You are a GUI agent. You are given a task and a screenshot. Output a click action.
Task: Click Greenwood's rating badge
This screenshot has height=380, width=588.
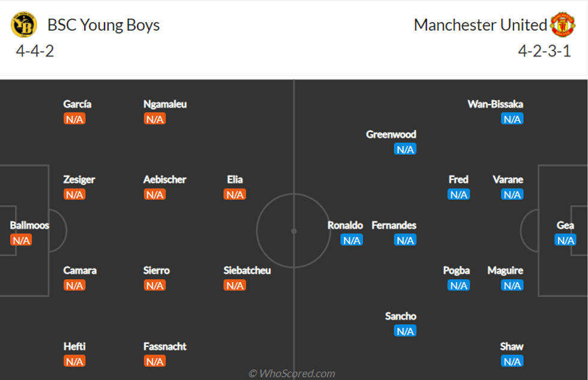405,149
